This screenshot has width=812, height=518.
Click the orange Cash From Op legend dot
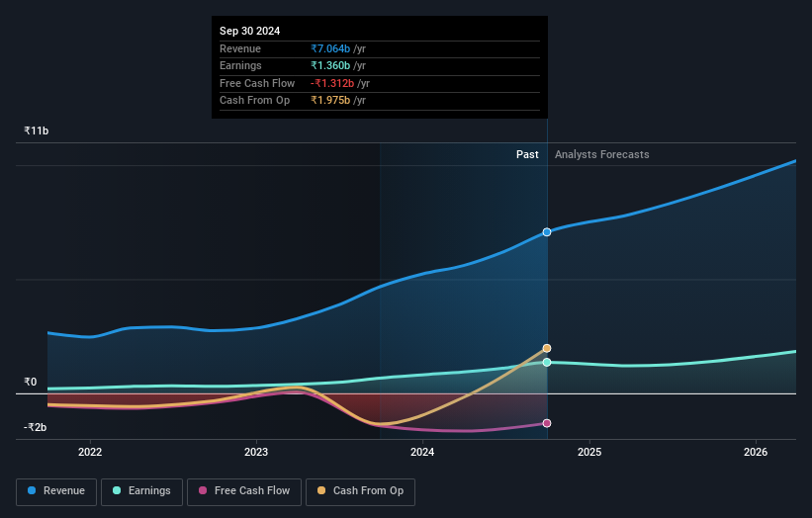[321, 490]
